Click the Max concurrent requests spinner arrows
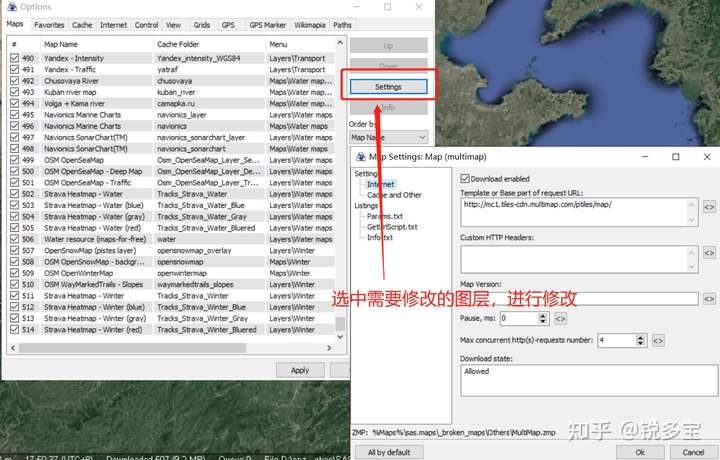This screenshot has width=720, height=460. point(641,340)
